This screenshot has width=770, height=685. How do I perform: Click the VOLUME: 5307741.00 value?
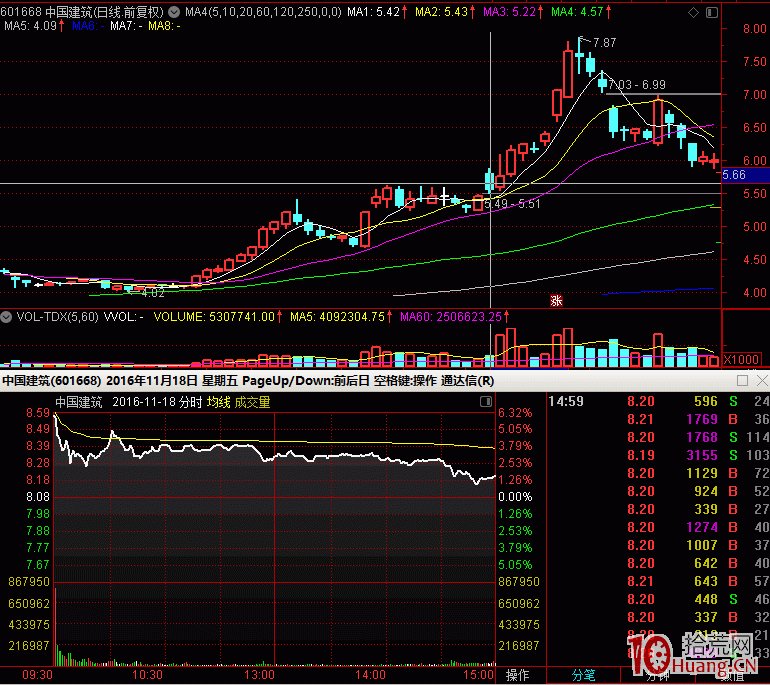pyautogui.click(x=218, y=317)
